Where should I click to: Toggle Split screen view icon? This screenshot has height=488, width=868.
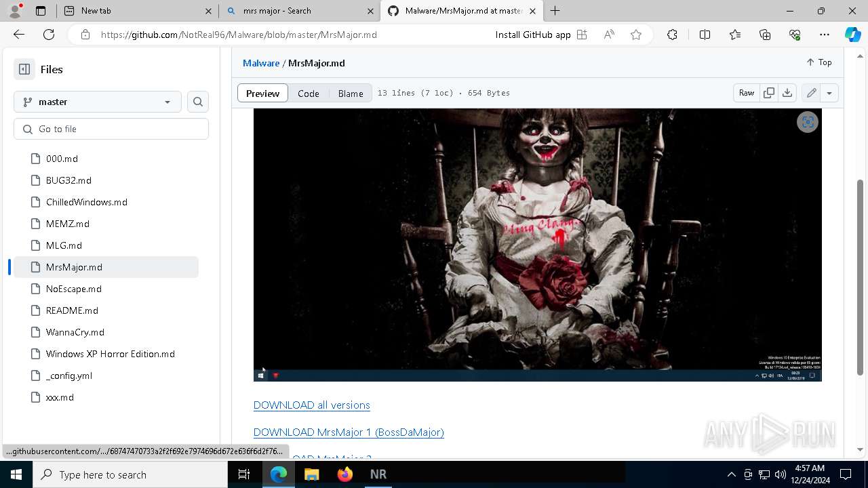tap(705, 35)
